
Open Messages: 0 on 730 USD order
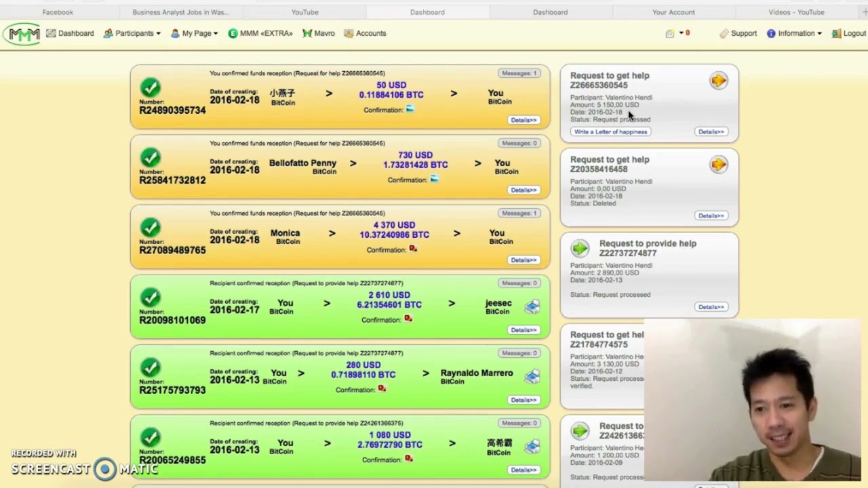pos(519,143)
